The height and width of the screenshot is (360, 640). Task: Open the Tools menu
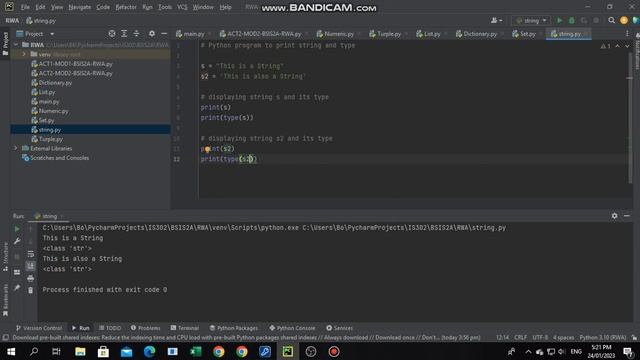coord(165,7)
